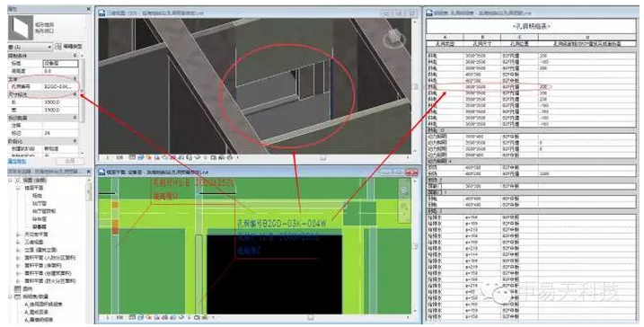Screen dimensions: 644x327
Task: Click the detail level icon in 3D view control bar
Action: (x=132, y=157)
